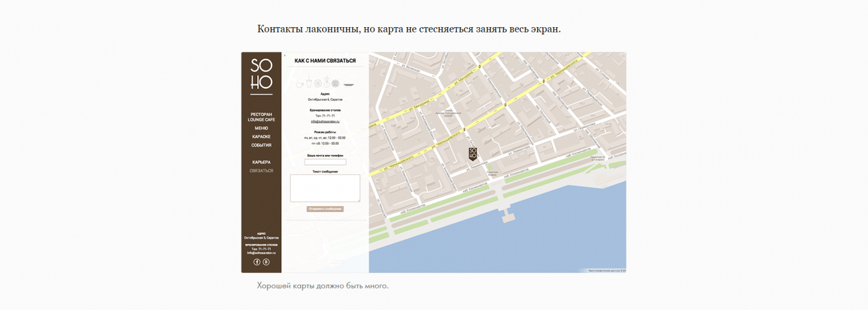Image resolution: width=868 pixels, height=310 pixels.
Task: Open the Карьера sidebar link
Action: 261,162
